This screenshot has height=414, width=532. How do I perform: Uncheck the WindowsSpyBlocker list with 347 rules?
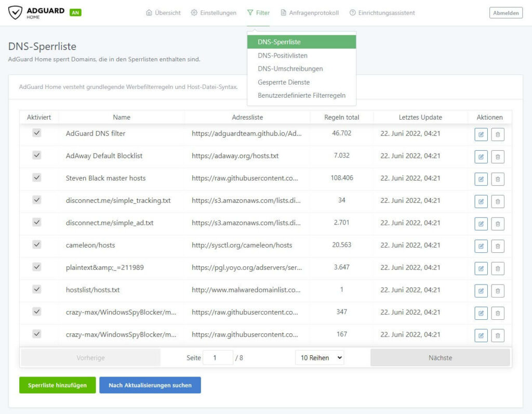coord(37,312)
